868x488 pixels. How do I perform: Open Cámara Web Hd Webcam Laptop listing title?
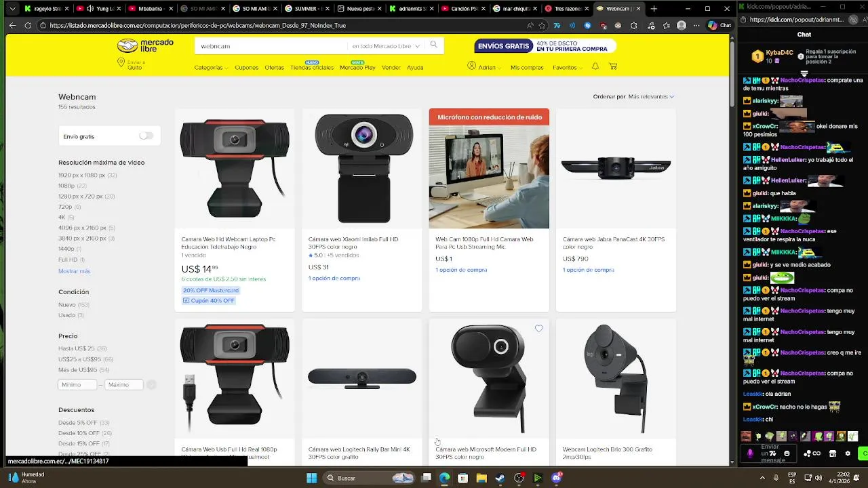point(228,243)
